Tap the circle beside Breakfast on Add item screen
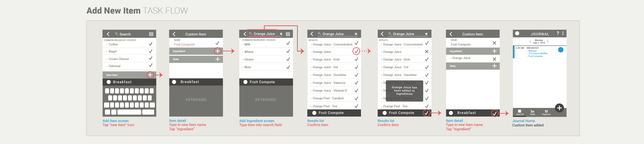Viewport: 644px width, 144px height. pyautogui.click(x=109, y=82)
